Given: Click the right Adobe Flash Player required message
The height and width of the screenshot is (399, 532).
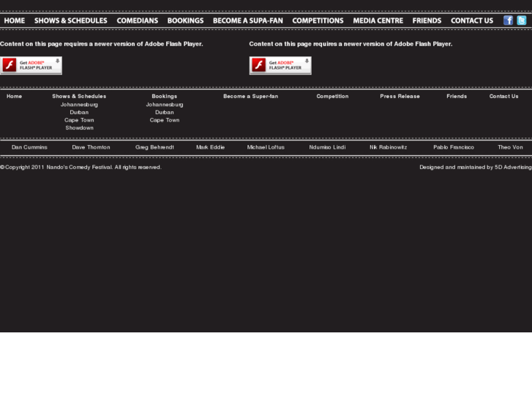Looking at the screenshot, I should [351, 44].
